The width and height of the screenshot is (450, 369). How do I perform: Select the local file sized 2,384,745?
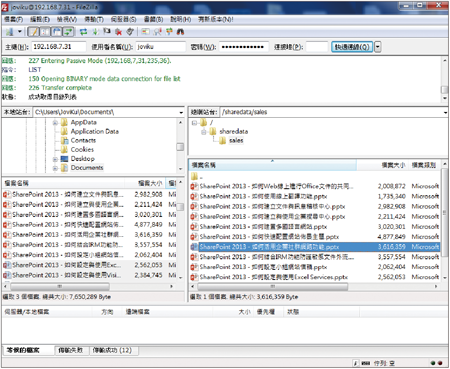point(90,275)
